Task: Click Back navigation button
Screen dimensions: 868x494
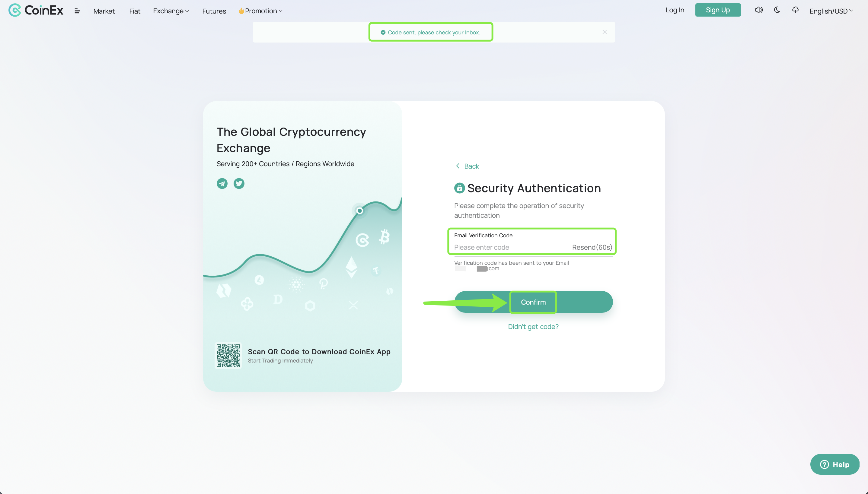Action: [467, 166]
